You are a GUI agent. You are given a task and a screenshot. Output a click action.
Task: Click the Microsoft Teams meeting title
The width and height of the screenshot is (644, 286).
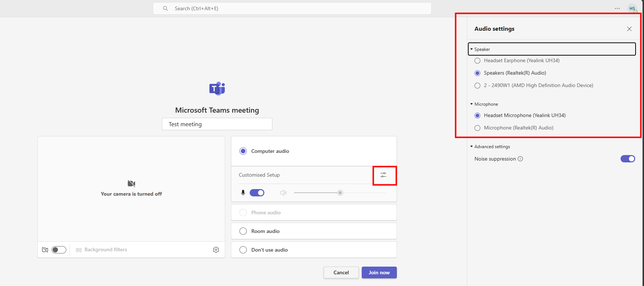(x=217, y=110)
